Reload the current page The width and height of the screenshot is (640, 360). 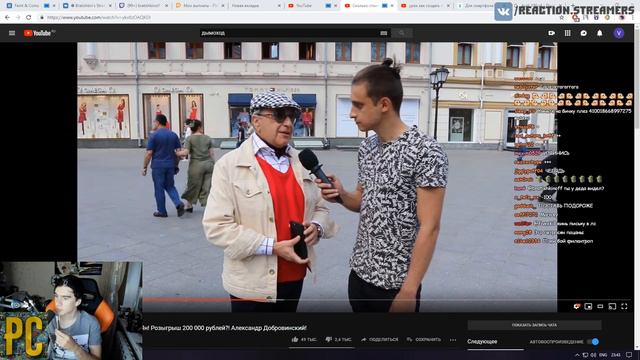tap(29, 18)
